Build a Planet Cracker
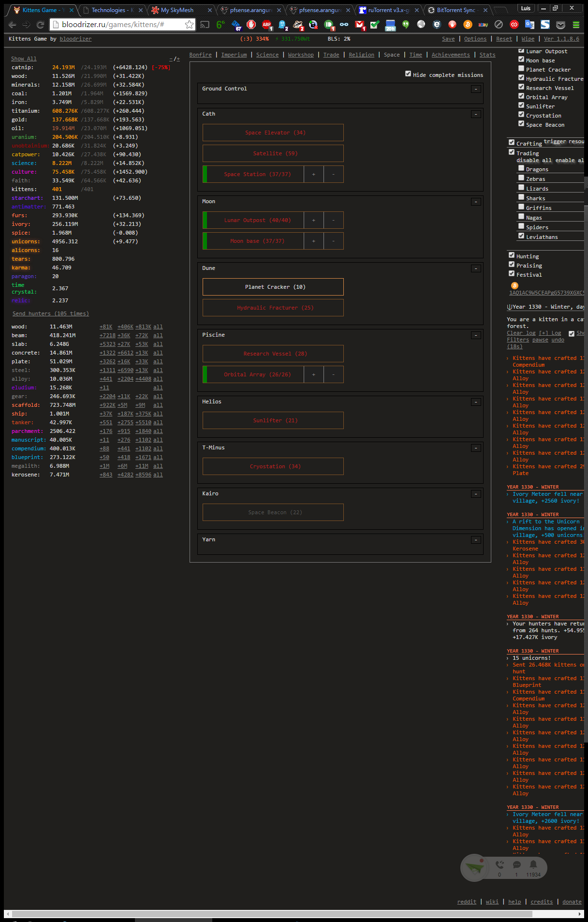The height and width of the screenshot is (922, 588). click(273, 287)
